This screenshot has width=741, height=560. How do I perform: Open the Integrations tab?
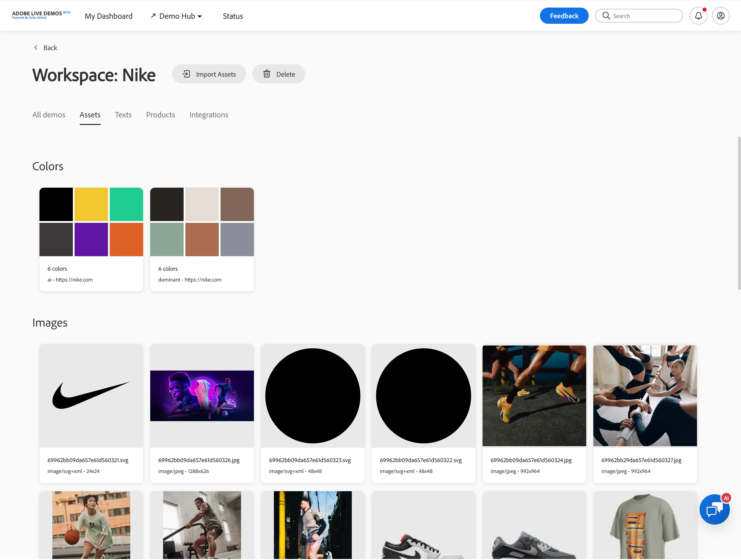pos(209,115)
